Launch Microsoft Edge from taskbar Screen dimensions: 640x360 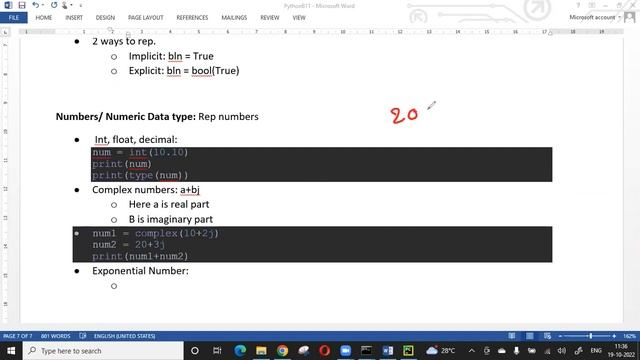pyautogui.click(x=240, y=351)
